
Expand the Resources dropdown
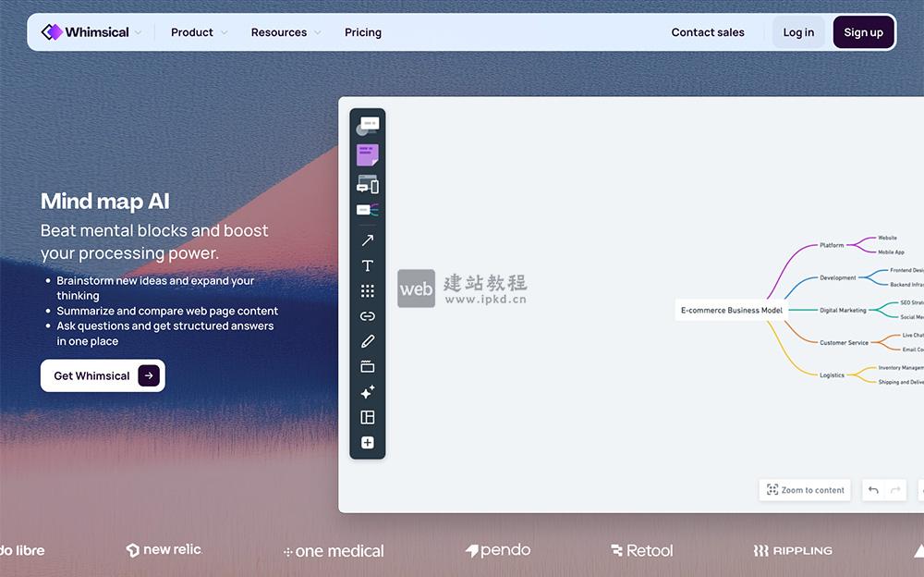click(x=285, y=31)
